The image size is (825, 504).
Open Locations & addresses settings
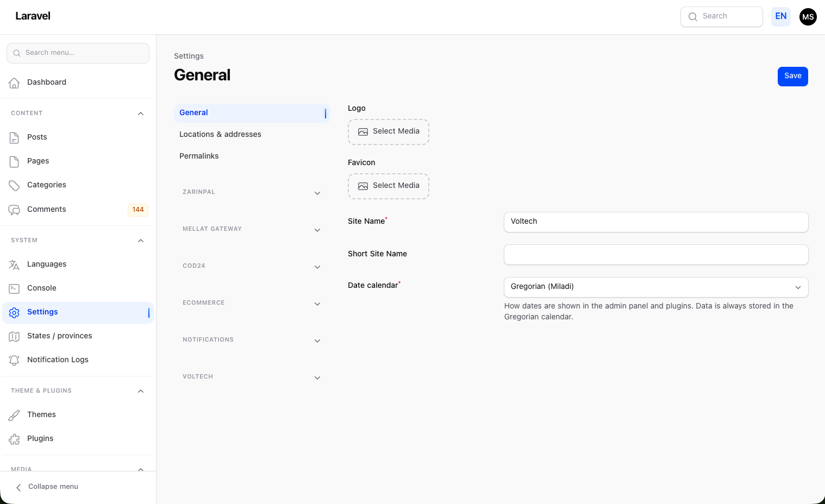(252, 135)
